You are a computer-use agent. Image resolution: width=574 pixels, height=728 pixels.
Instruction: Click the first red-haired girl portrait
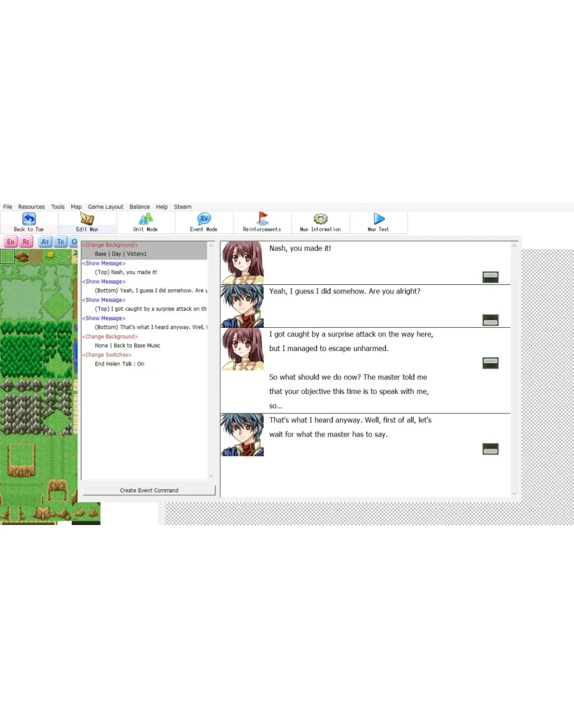(242, 262)
